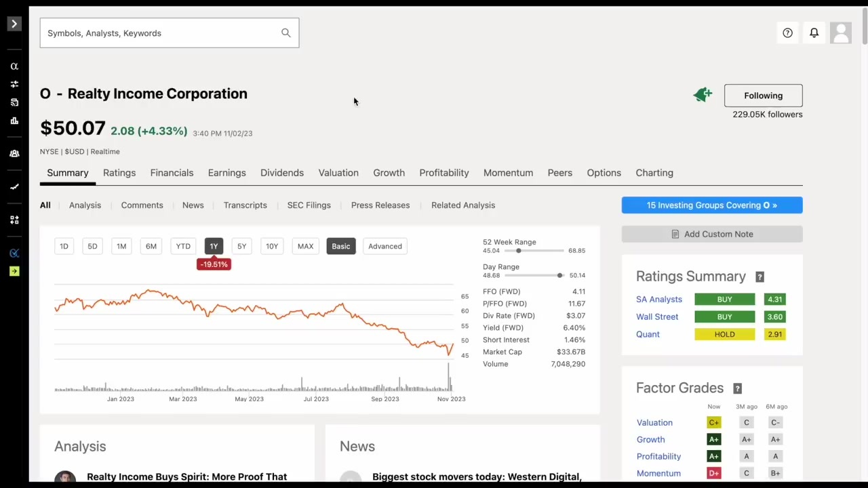Switch chart to Basic mode

click(x=341, y=246)
